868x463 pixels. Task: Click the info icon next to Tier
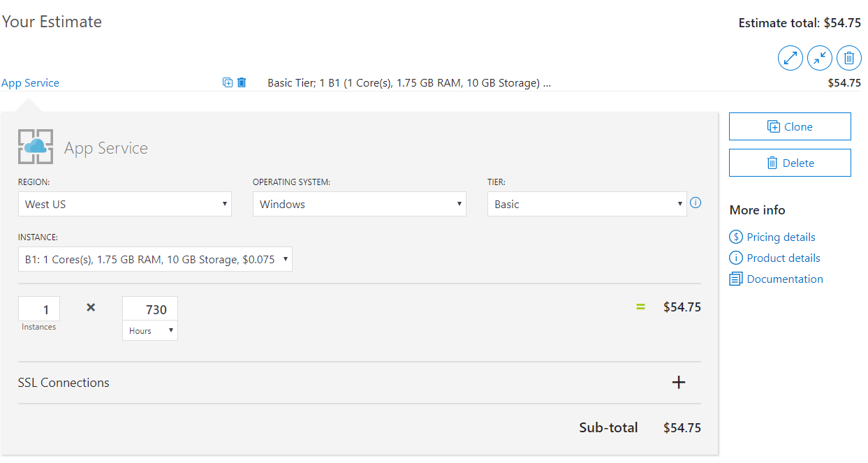(696, 203)
